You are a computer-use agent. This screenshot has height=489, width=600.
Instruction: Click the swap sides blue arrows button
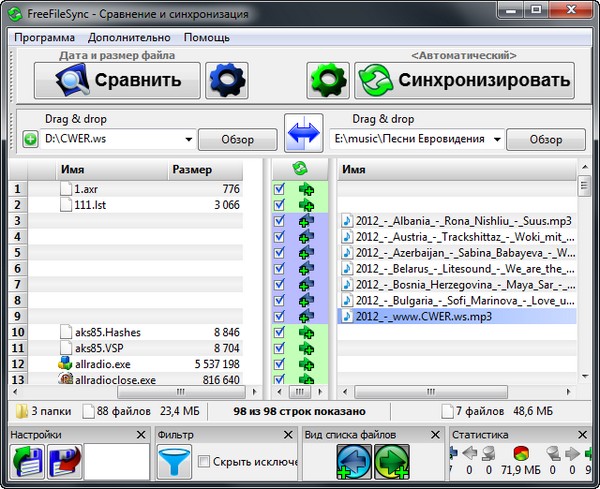(x=303, y=132)
